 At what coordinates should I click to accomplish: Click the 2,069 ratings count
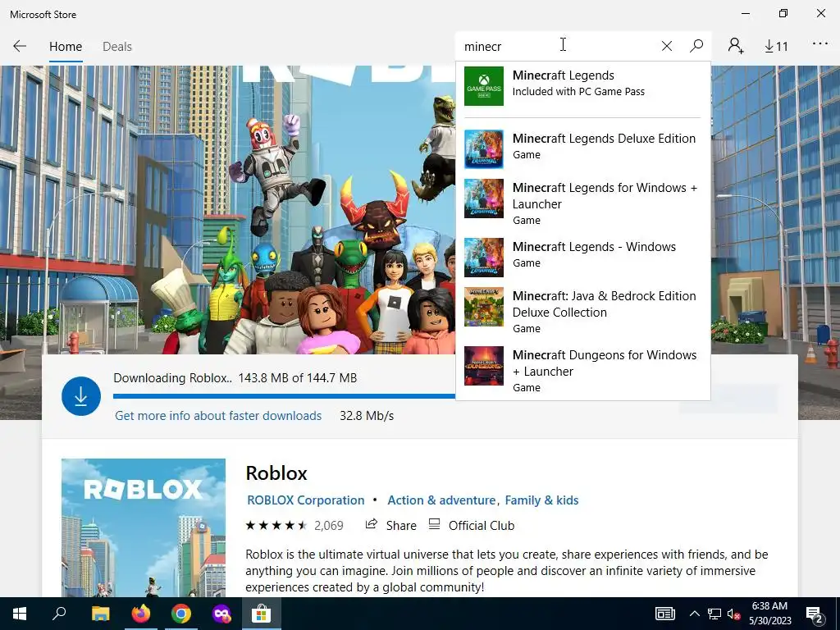(328, 526)
